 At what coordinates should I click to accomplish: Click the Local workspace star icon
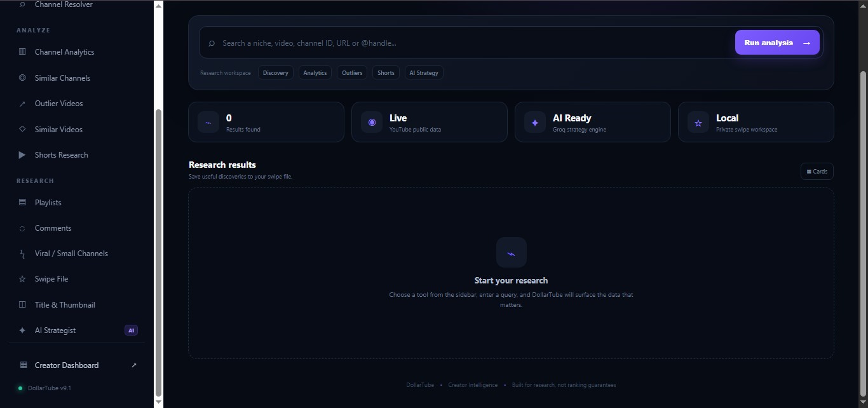(x=698, y=122)
